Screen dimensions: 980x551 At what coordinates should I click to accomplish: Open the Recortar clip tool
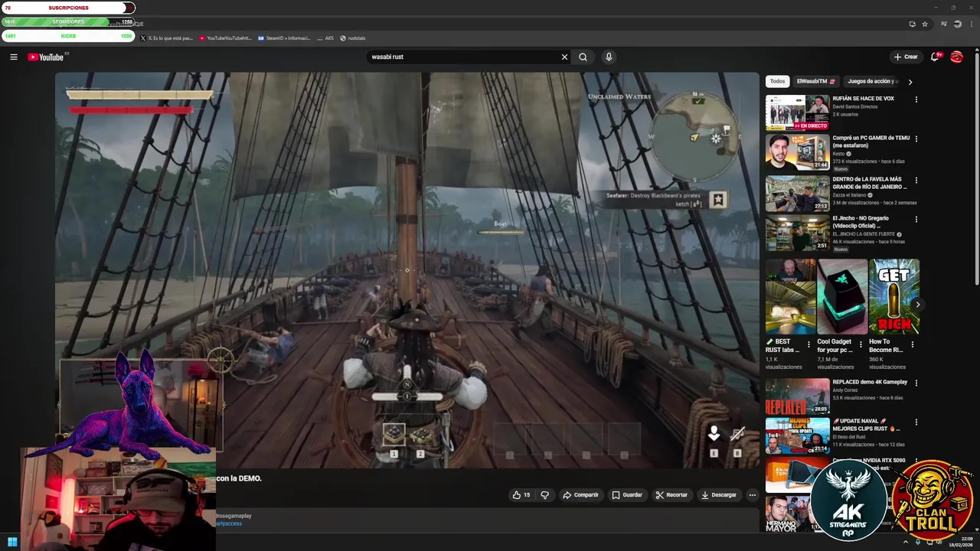[671, 495]
